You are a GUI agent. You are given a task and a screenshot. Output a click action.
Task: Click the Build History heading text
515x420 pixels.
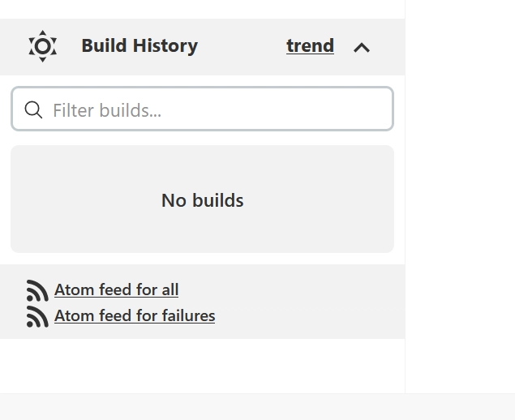[x=139, y=45]
